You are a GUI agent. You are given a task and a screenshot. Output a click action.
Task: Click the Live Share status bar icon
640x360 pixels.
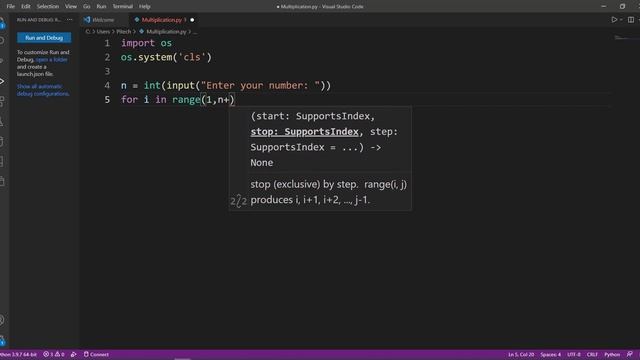[73, 354]
